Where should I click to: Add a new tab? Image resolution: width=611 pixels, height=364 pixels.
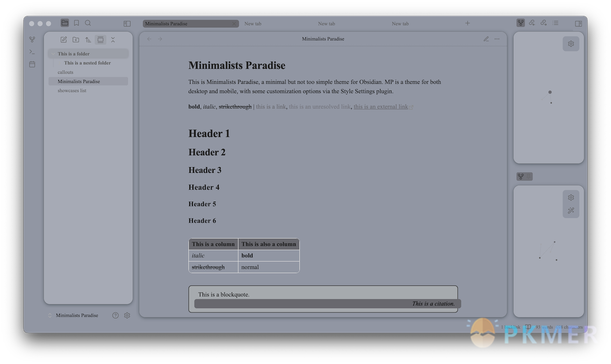tap(467, 23)
